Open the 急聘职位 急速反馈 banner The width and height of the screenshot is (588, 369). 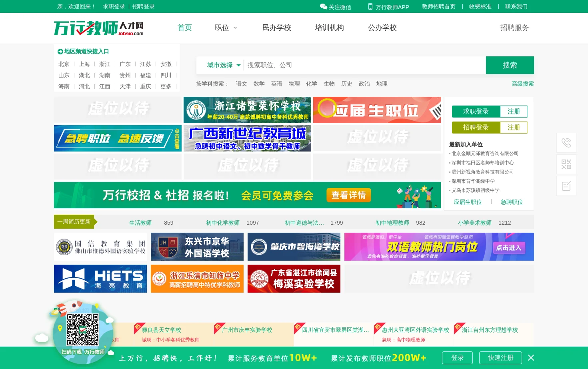(x=118, y=138)
